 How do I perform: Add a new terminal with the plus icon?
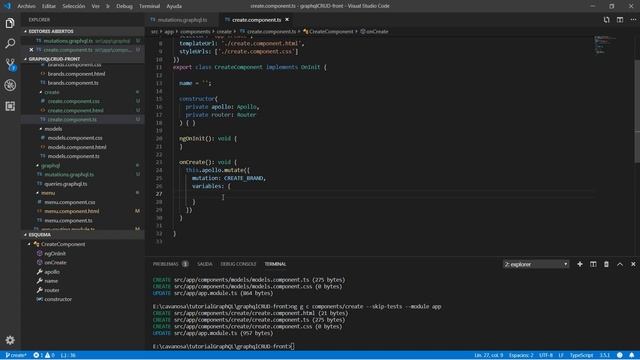pyautogui.click(x=580, y=264)
